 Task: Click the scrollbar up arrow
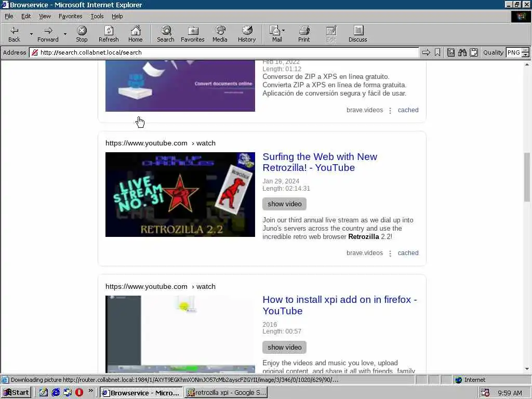pyautogui.click(x=527, y=64)
